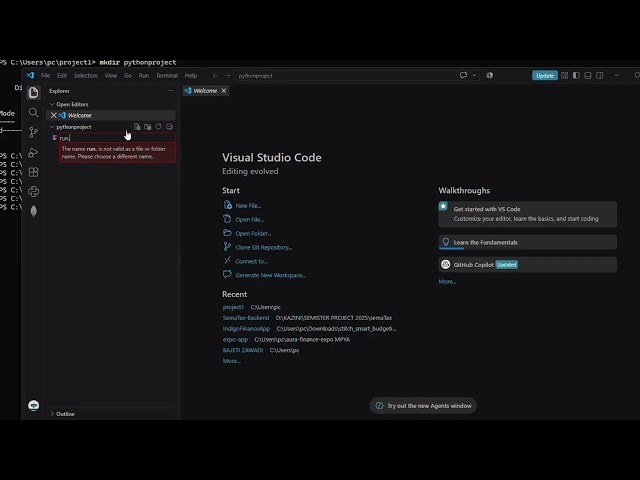The image size is (640, 480).
Task: Open the Selection menu
Action: click(x=86, y=76)
